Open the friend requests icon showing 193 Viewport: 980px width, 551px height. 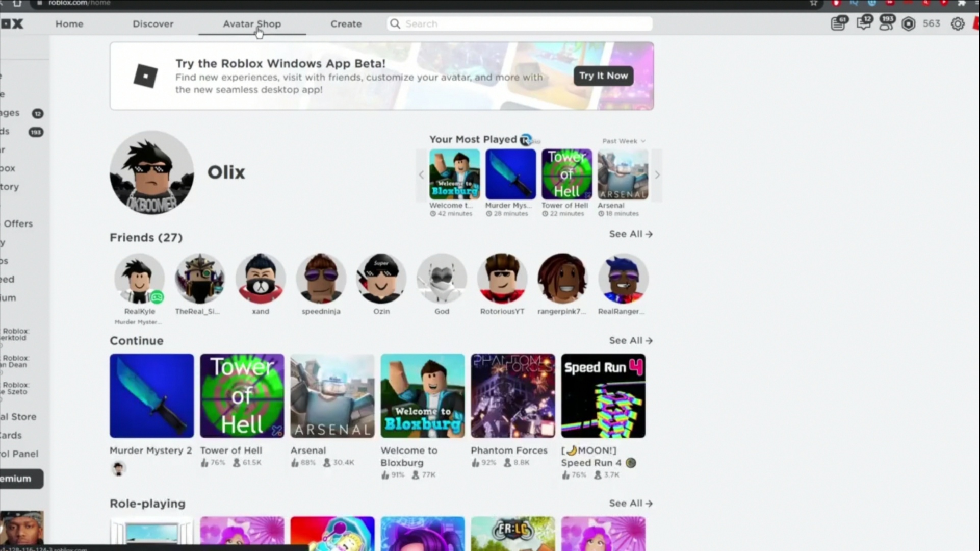pyautogui.click(x=886, y=23)
